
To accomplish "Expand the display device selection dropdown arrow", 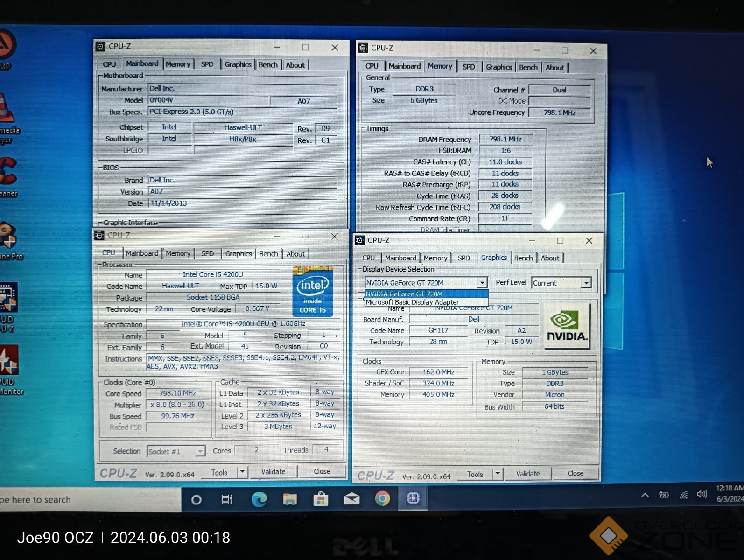I will [x=482, y=283].
